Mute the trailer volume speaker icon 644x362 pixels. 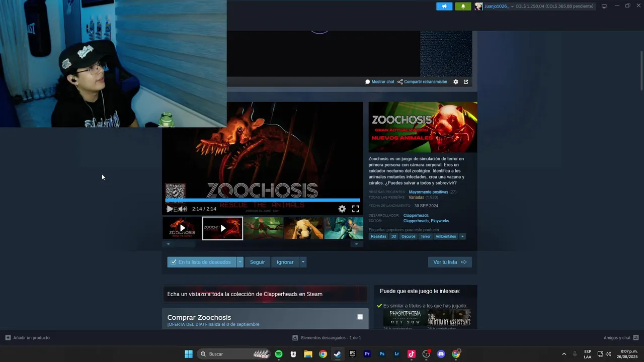click(183, 209)
